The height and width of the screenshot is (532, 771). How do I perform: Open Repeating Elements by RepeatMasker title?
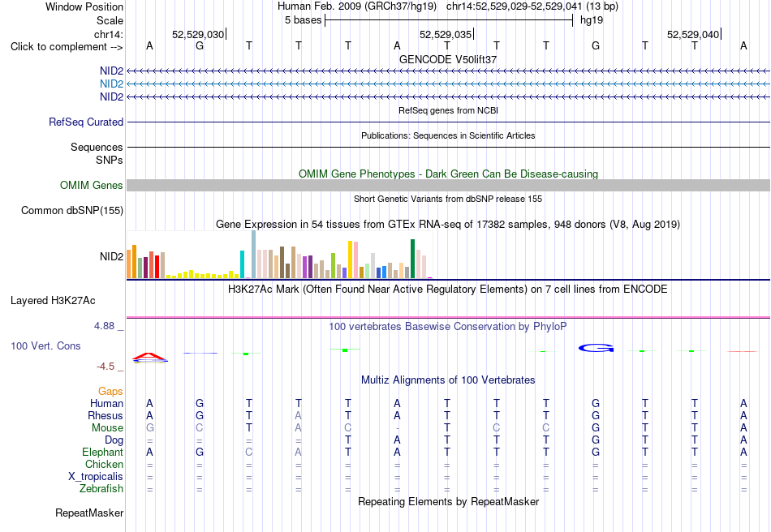448,501
